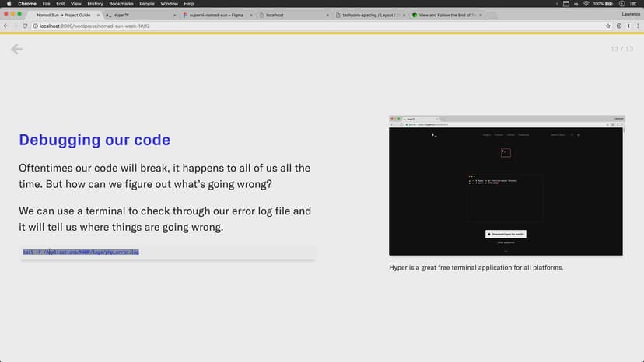Close the Hyper tab
This screenshot has width=644, height=362.
pyautogui.click(x=174, y=16)
